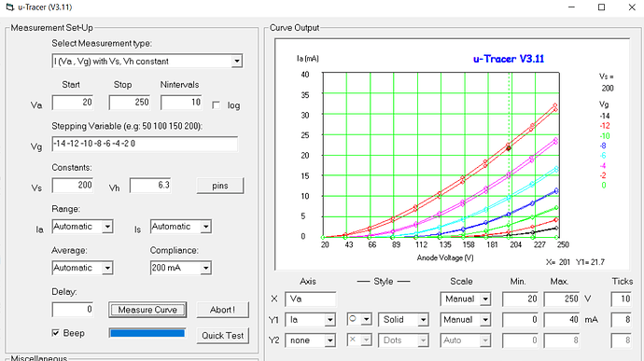Click the X axis Ticks field
This screenshot has height=361, width=644.
(x=621, y=299)
